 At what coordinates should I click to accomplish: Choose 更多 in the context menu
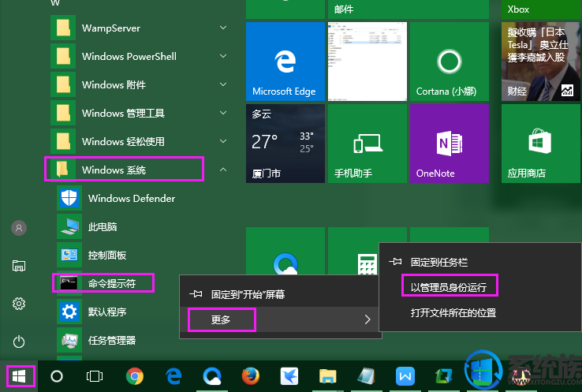(x=281, y=319)
